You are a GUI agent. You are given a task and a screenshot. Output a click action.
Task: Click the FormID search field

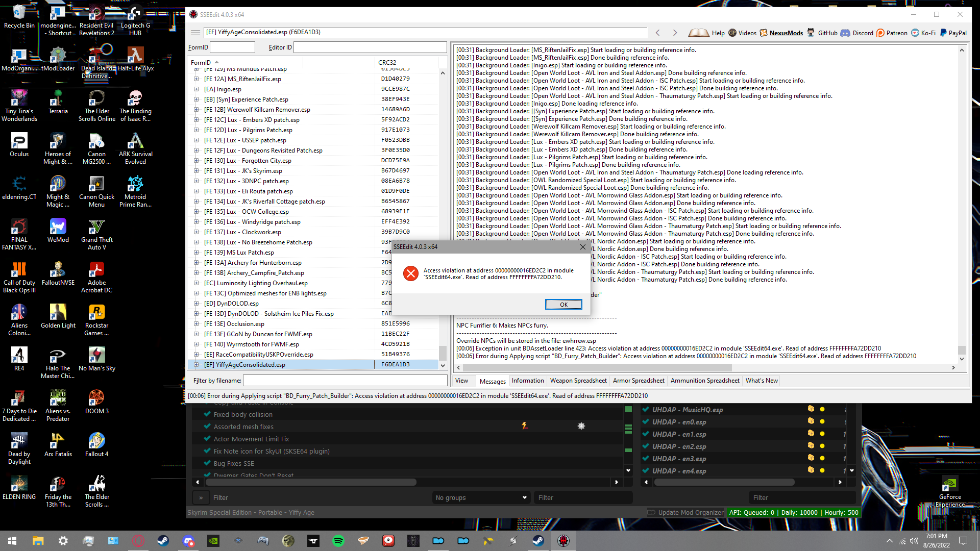tap(232, 47)
